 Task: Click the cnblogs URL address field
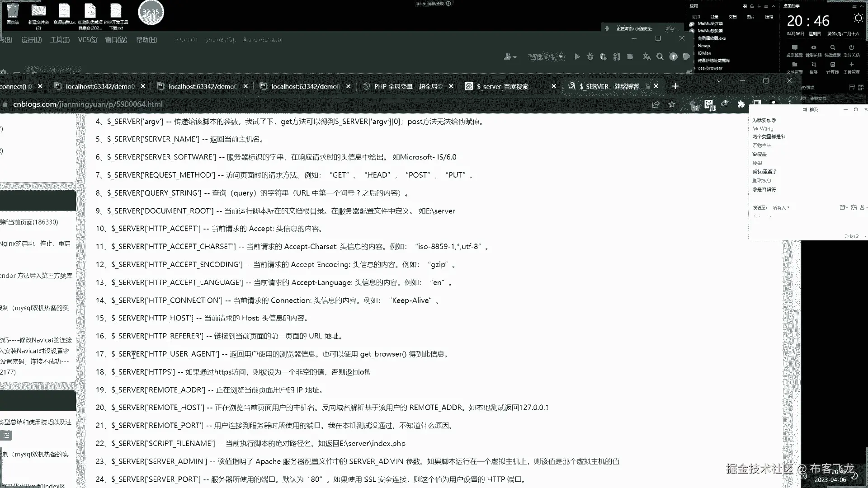tap(88, 104)
